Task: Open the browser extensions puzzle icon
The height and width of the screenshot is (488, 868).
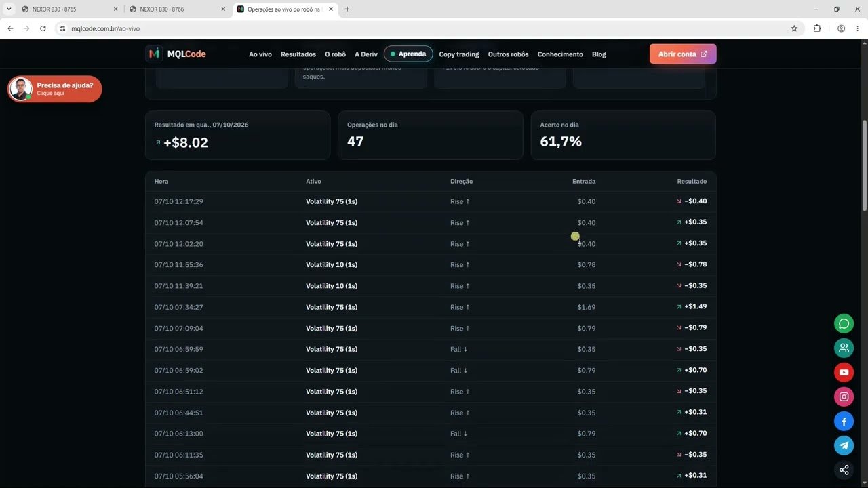Action: pos(817,28)
